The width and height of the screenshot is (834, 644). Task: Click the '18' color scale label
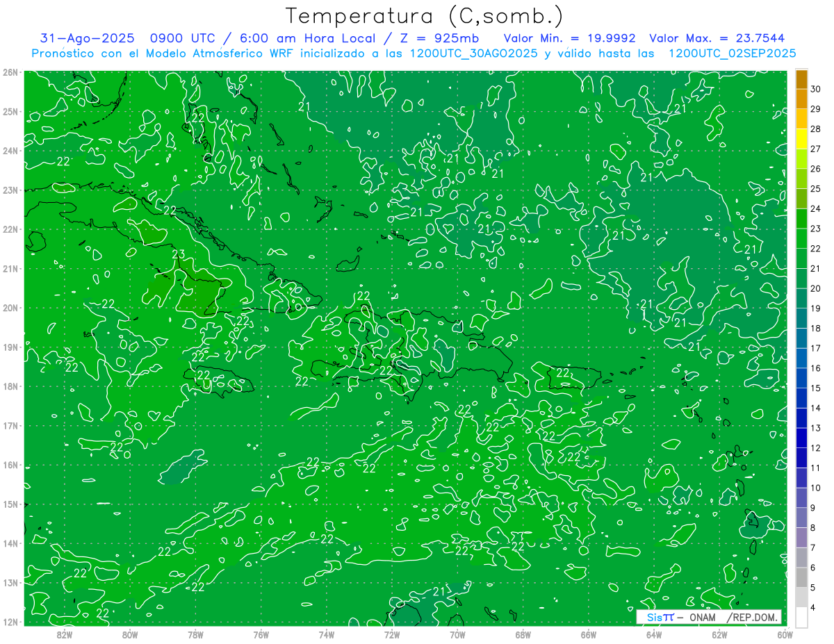click(x=816, y=329)
